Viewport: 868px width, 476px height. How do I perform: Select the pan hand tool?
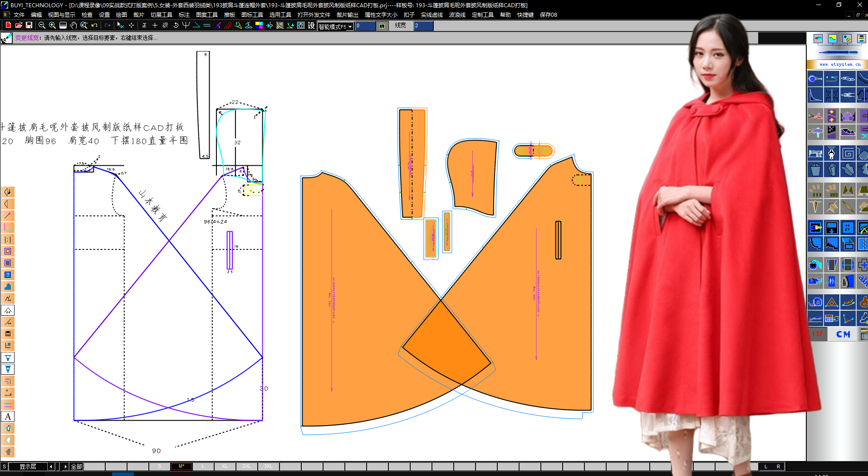tap(74, 25)
